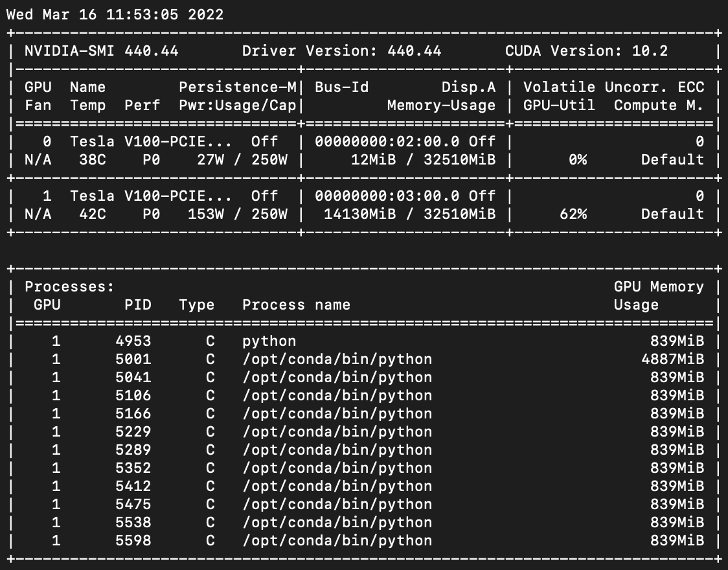Click the "Process name" column header
The width and height of the screenshot is (728, 570).
(296, 304)
